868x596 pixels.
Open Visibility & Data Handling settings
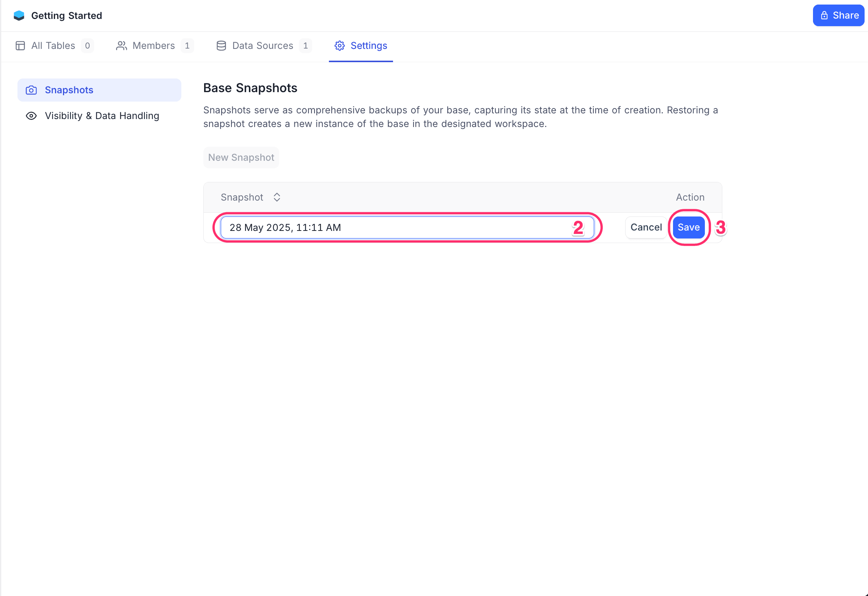[102, 116]
